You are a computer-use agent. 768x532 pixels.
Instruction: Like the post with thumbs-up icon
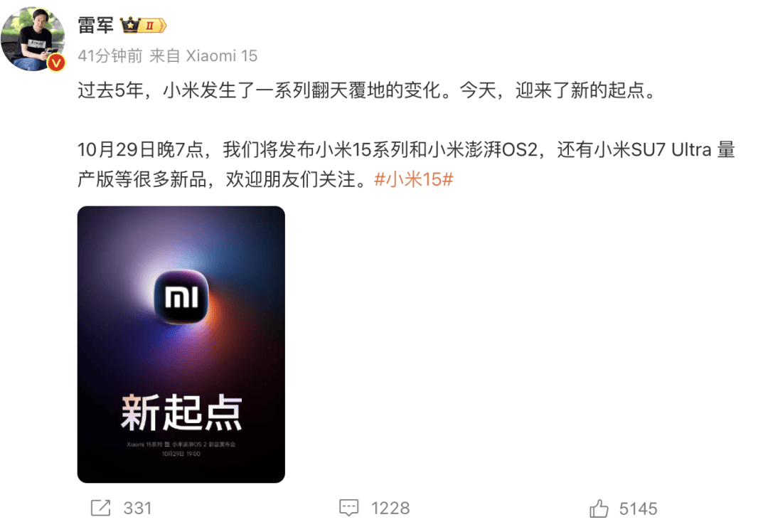[x=599, y=509]
